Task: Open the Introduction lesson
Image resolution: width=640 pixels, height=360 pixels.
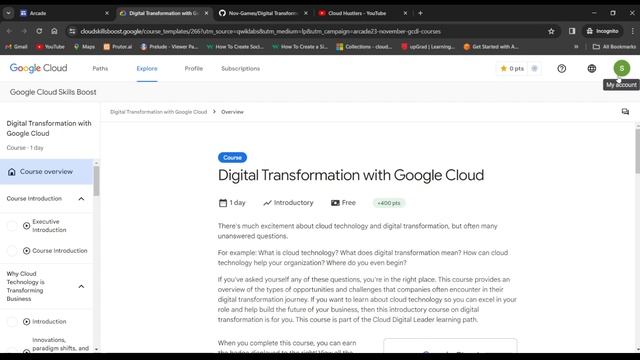Action: pos(49,322)
